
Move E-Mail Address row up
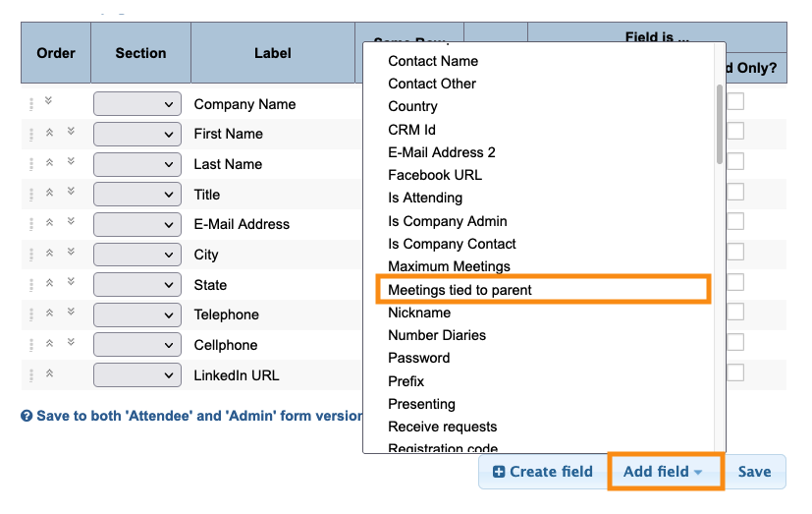click(x=49, y=222)
